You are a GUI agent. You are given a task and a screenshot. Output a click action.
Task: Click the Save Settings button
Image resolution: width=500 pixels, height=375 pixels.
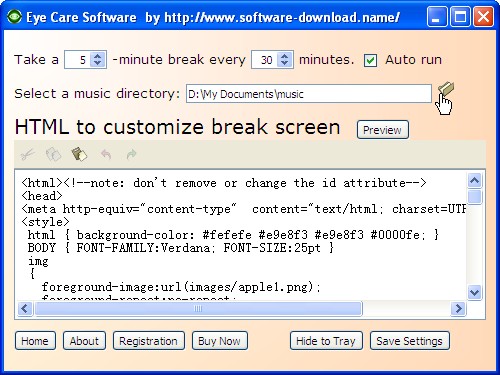(410, 341)
